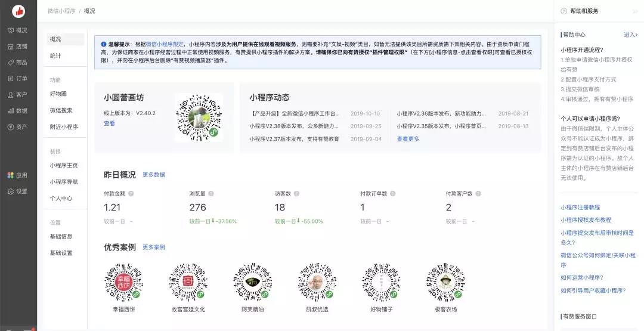Open 个人中心 decoration page
Viewport: 644px width, 331px height.
tap(61, 199)
